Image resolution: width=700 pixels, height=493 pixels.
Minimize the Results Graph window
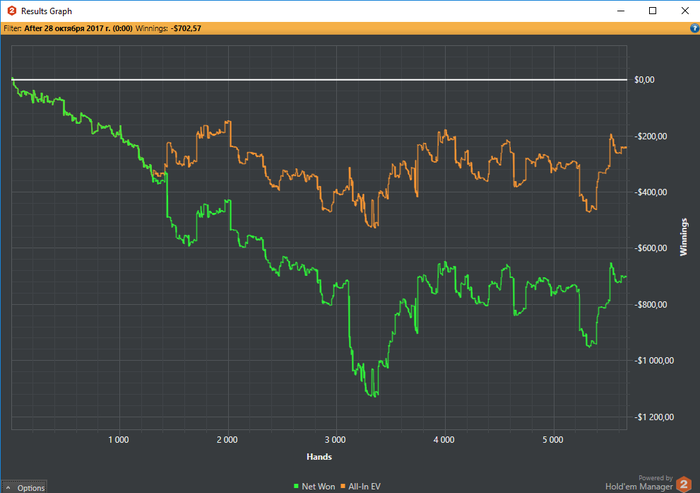point(621,11)
